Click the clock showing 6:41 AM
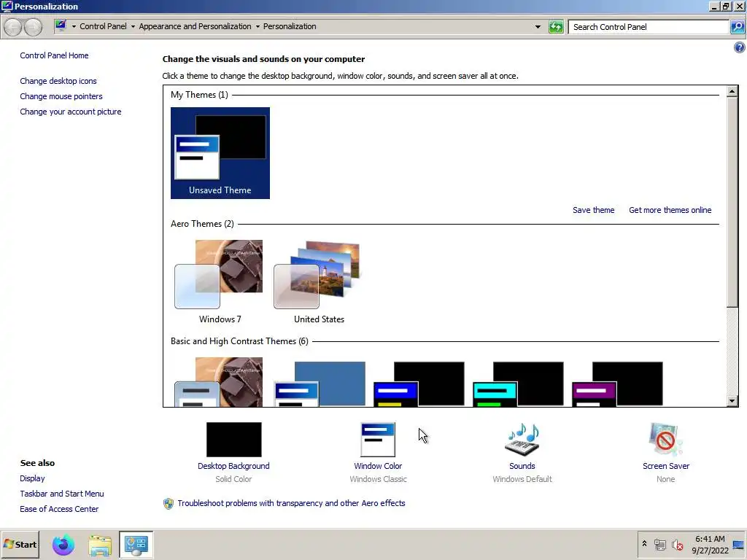 710,539
